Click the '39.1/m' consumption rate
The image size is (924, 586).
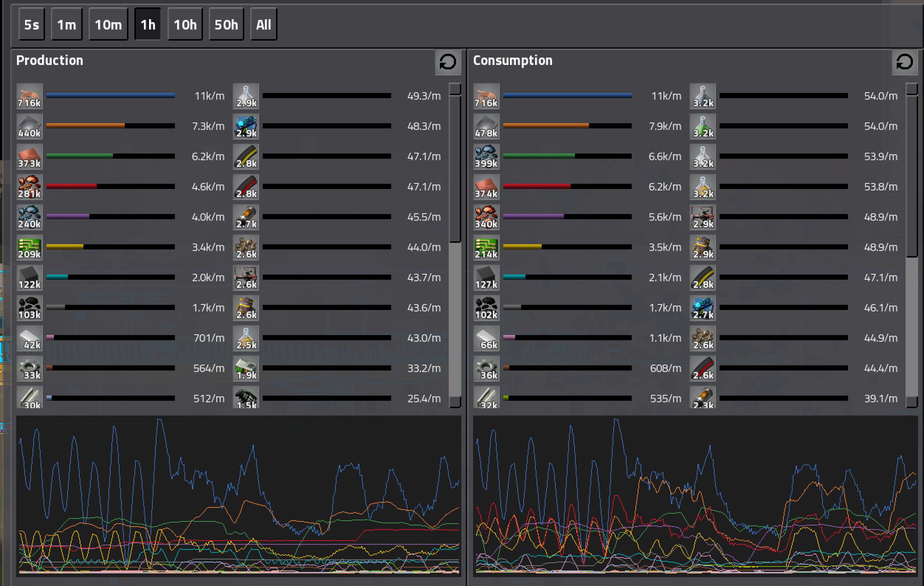(x=880, y=399)
